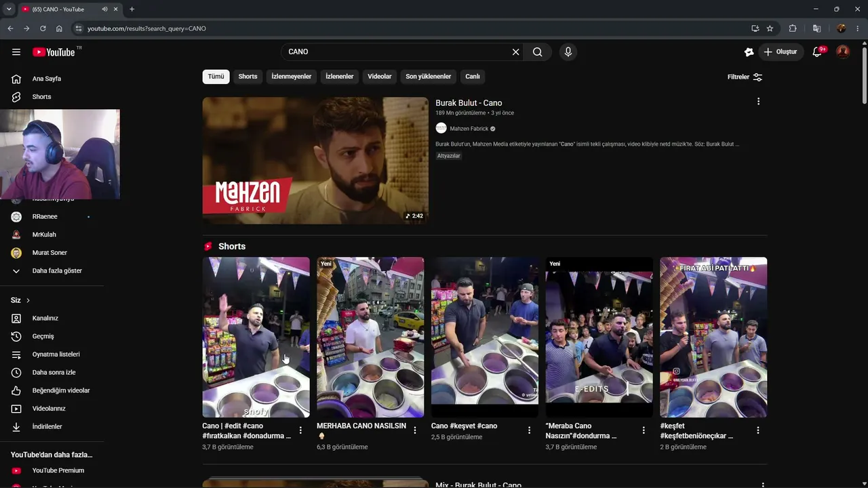
Task: Open the Burak Bulut - Cano video title
Action: [x=469, y=103]
